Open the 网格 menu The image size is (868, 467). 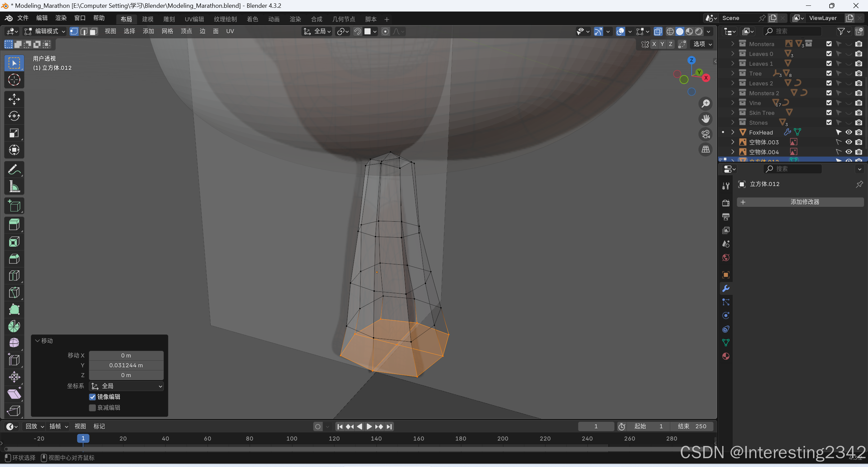click(x=167, y=31)
